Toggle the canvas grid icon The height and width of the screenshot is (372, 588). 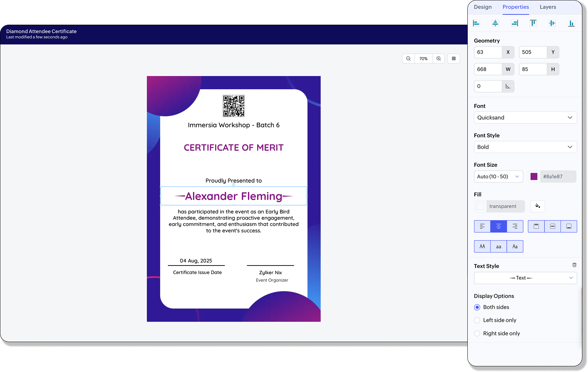coord(454,59)
